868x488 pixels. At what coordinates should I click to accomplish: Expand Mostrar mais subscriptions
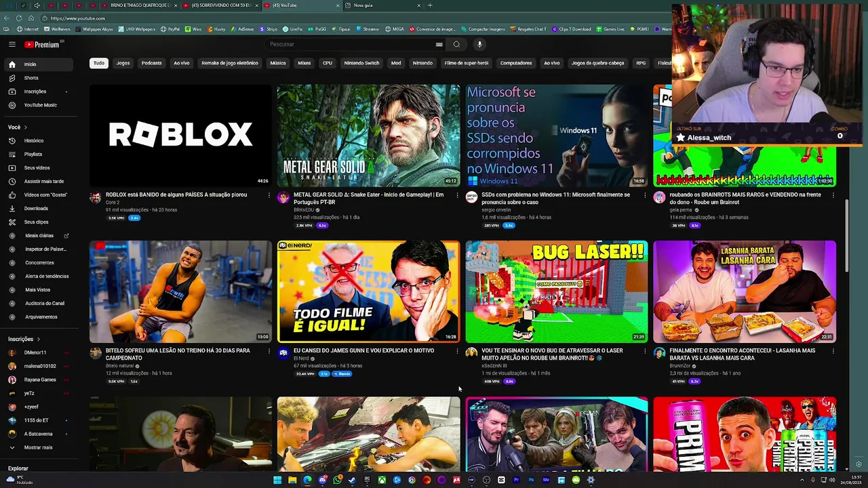[x=38, y=447]
